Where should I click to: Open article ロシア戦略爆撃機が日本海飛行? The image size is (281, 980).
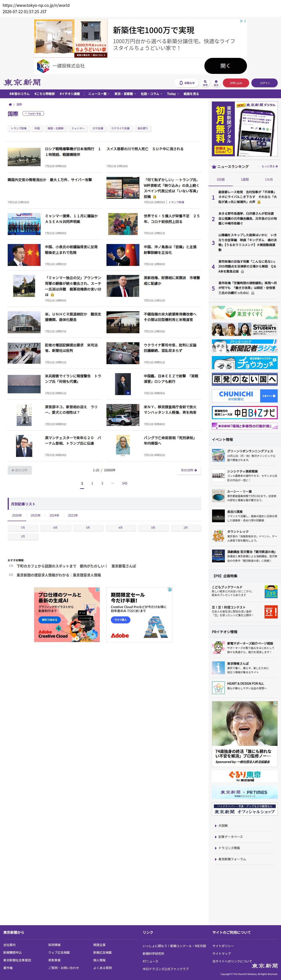[73, 151]
